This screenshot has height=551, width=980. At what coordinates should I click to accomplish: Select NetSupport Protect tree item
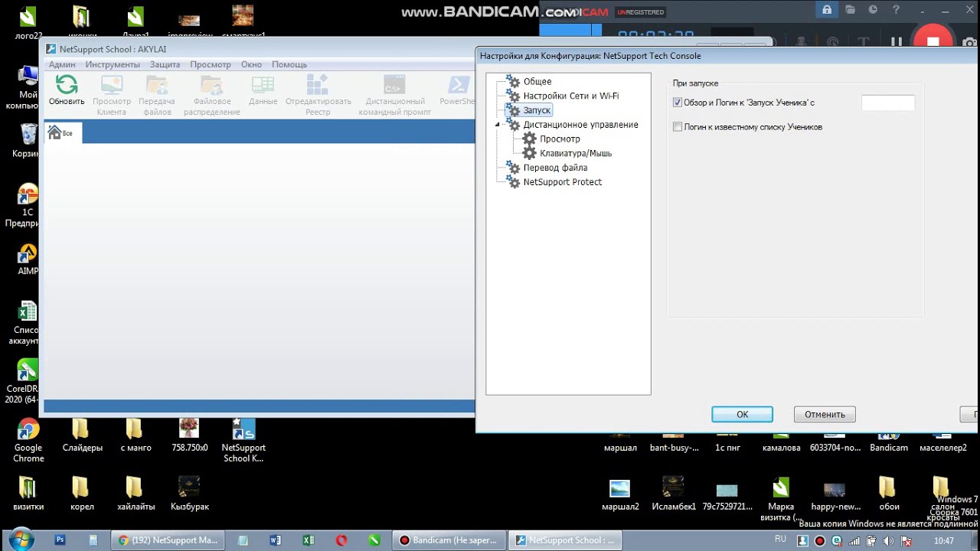(x=563, y=182)
